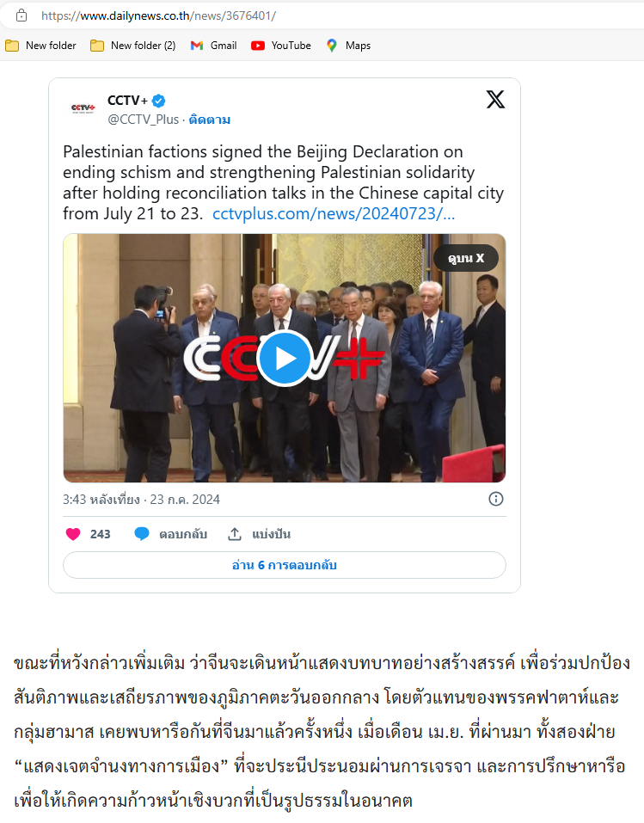
Task: Click อ่าน 6 การตอบกลับ button
Action: (x=285, y=565)
